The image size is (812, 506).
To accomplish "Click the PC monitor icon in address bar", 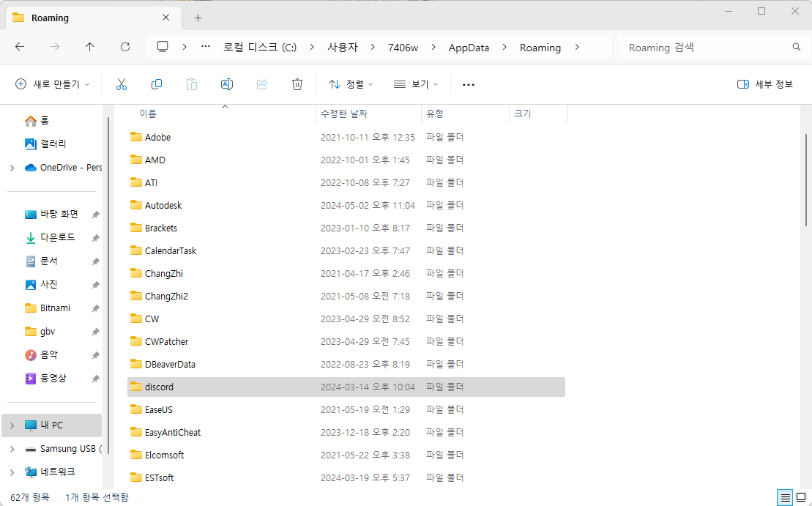I will coord(163,47).
